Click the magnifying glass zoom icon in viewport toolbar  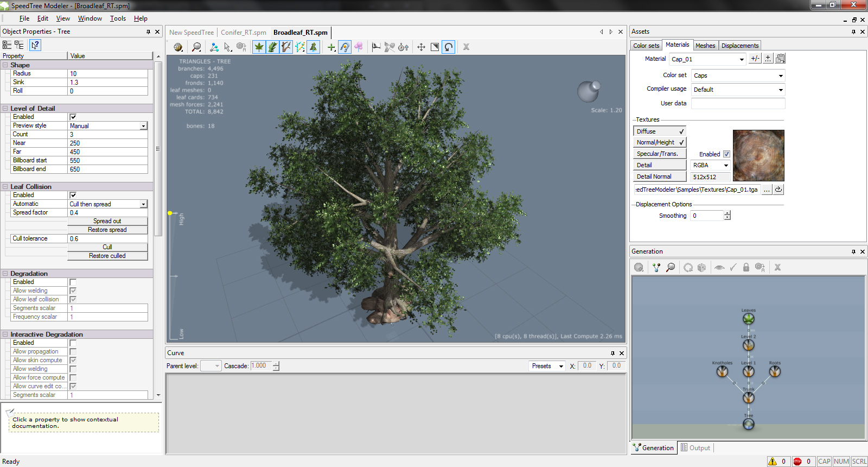(x=196, y=47)
